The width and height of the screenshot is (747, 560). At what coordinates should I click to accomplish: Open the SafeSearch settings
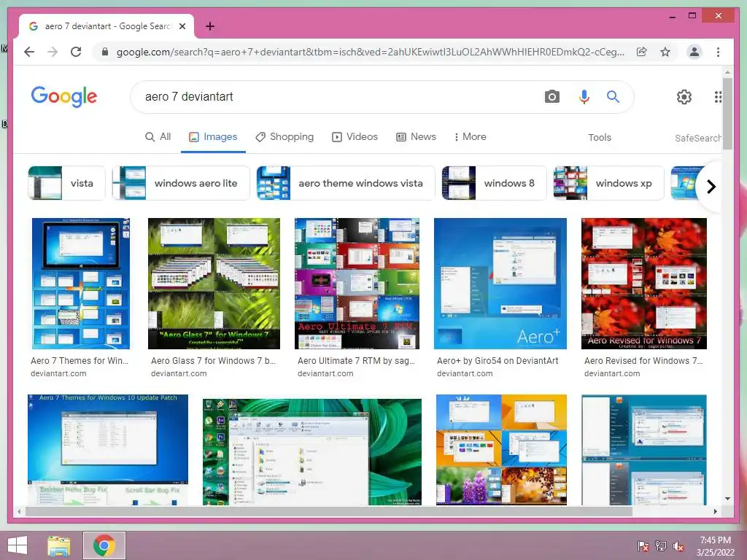[698, 138]
